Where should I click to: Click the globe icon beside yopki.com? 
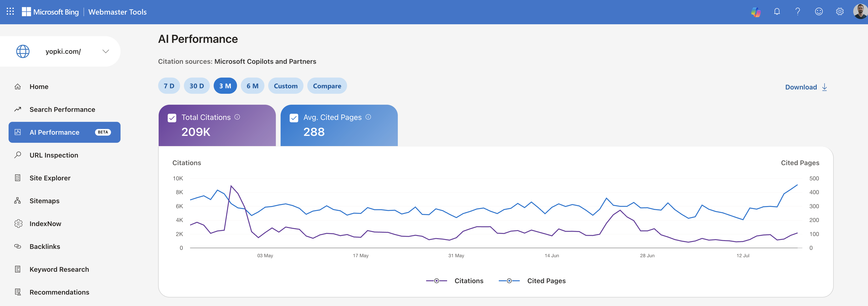click(23, 51)
